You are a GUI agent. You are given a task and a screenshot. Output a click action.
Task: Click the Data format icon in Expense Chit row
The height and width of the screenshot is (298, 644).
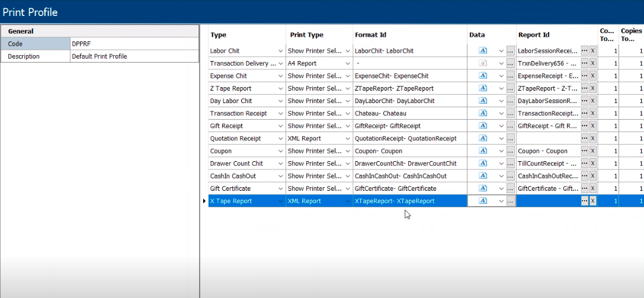pyautogui.click(x=483, y=76)
